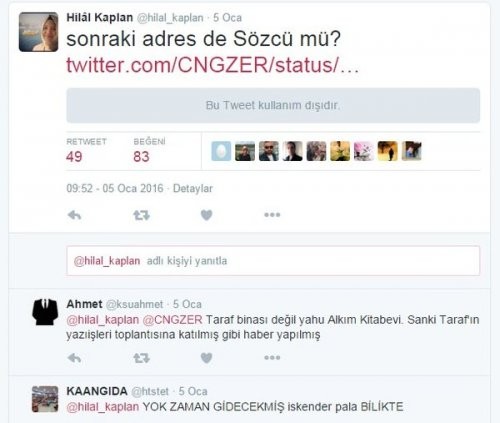Image resolution: width=500 pixels, height=423 pixels.
Task: Open @CNGZER mention in Ahmet's reply
Action: 172,320
